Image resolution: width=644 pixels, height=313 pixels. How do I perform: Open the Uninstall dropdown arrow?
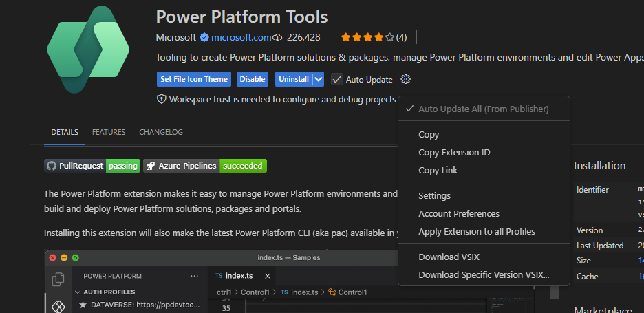319,79
